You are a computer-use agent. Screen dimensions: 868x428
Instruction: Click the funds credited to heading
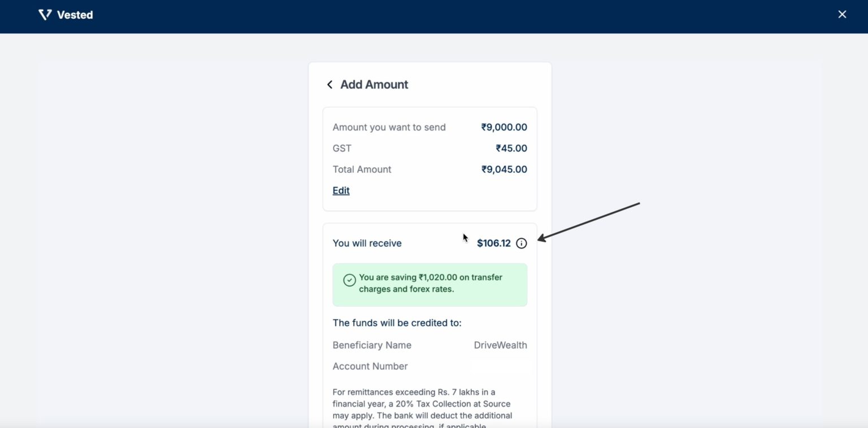click(x=398, y=322)
